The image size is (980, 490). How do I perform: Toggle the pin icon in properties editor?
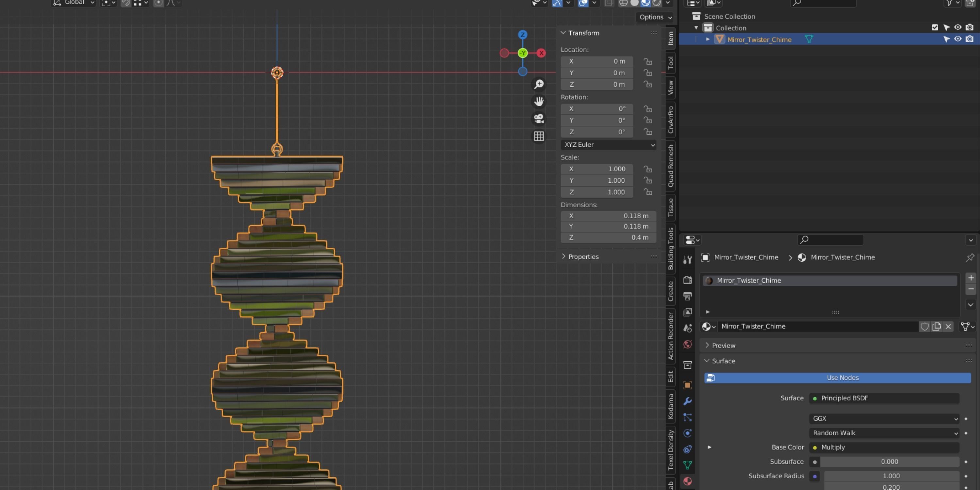tap(970, 257)
